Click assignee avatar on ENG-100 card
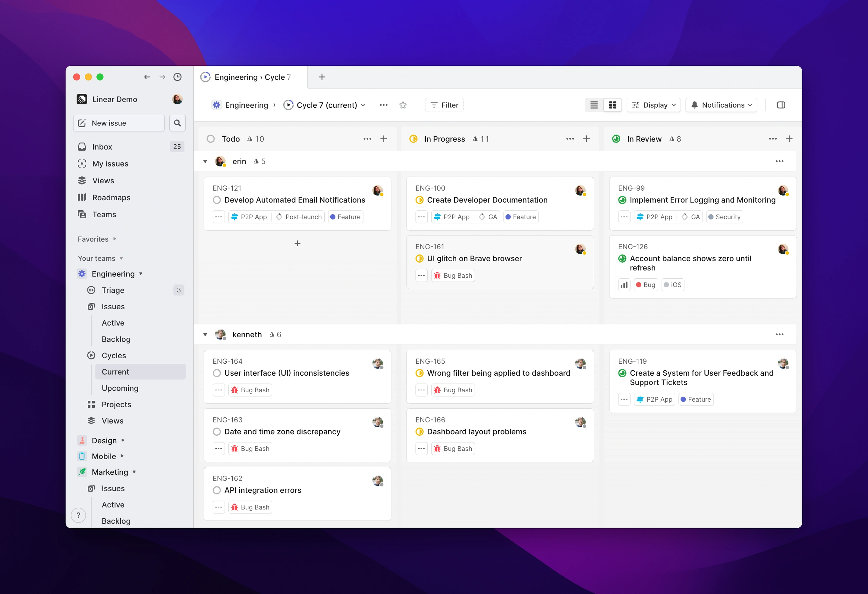 [x=580, y=191]
